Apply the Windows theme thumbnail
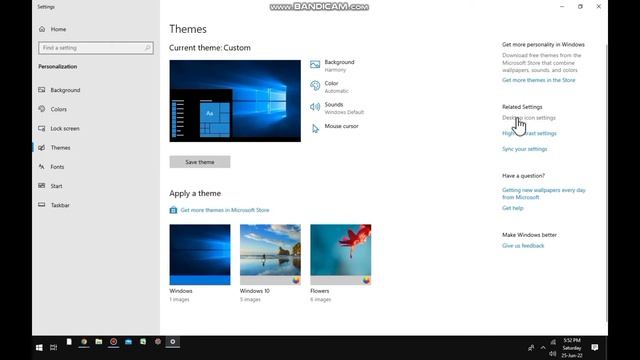The image size is (640, 360). click(x=200, y=254)
